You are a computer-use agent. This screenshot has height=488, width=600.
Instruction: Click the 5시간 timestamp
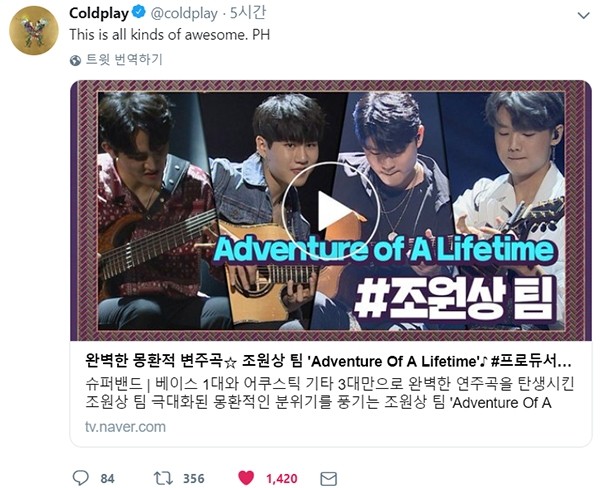coord(248,13)
